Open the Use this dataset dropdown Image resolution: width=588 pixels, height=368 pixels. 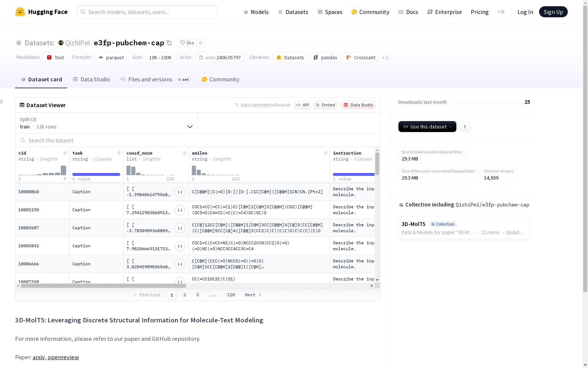(x=427, y=127)
